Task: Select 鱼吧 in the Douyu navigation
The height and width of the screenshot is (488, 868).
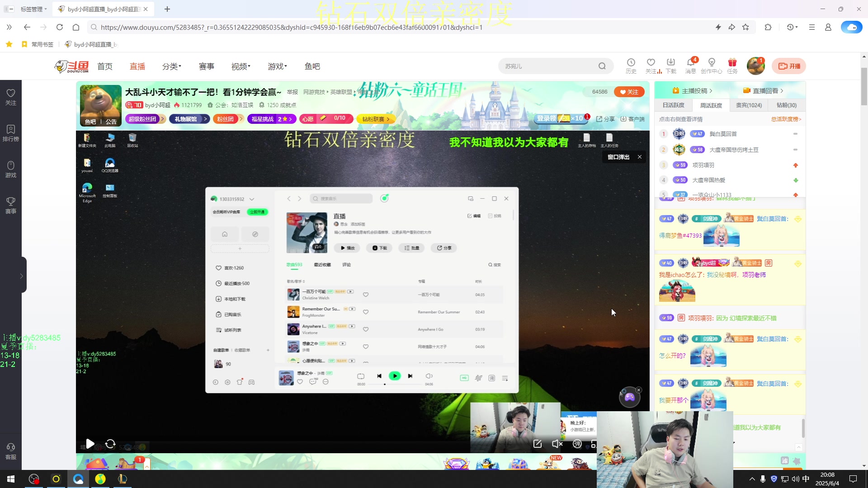Action: coord(312,66)
